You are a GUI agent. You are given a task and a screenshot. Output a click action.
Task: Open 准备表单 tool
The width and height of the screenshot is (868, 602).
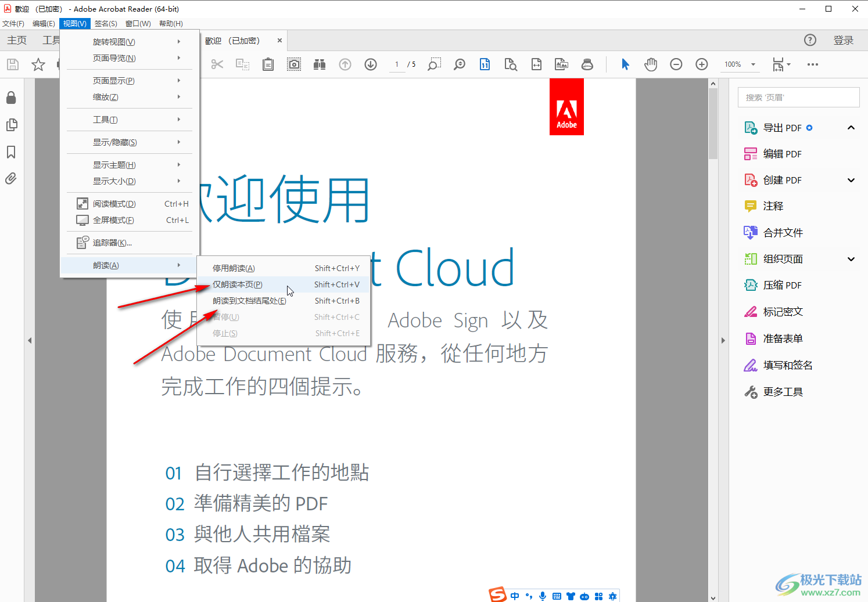click(x=773, y=338)
